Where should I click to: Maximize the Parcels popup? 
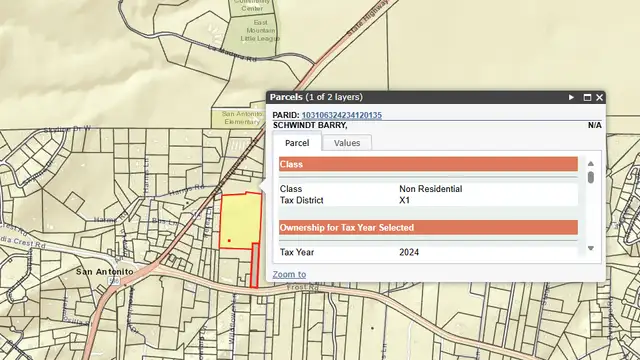coord(587,97)
